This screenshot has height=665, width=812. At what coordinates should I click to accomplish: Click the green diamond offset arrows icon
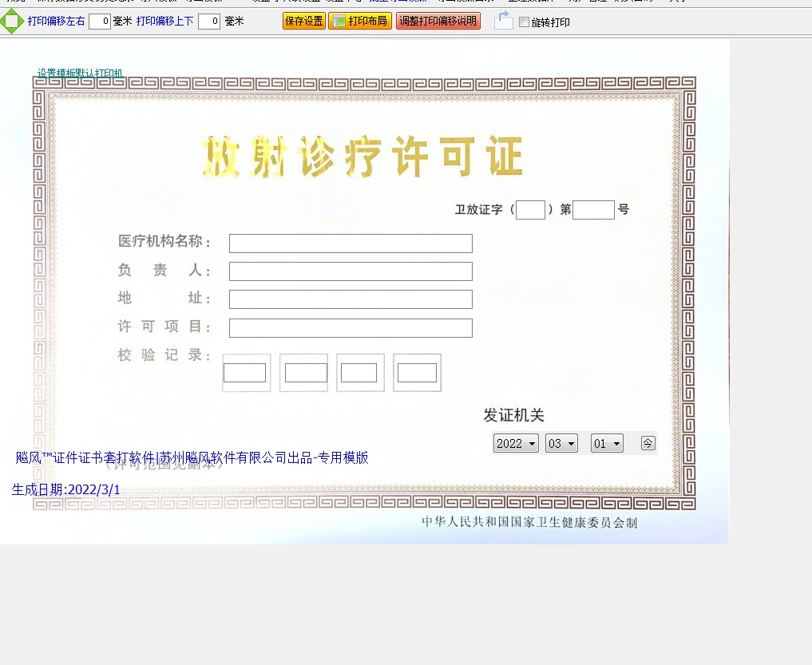(11, 22)
